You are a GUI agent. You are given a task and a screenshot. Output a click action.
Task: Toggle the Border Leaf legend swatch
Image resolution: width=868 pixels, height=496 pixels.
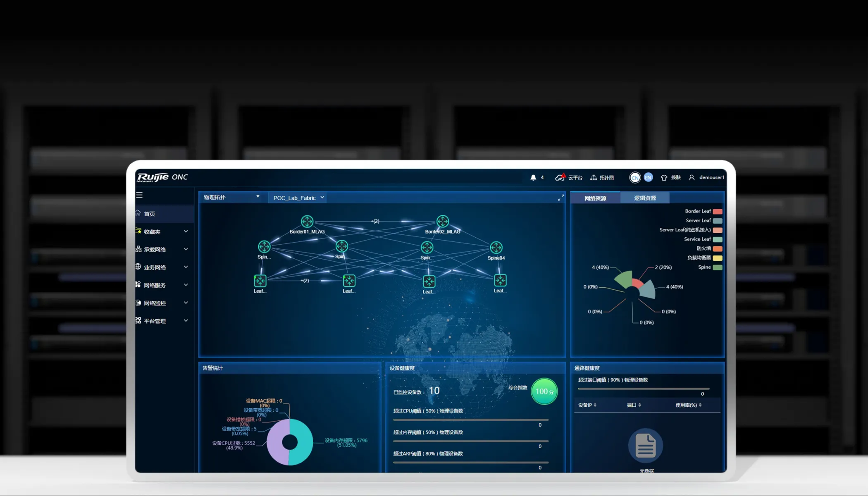718,211
